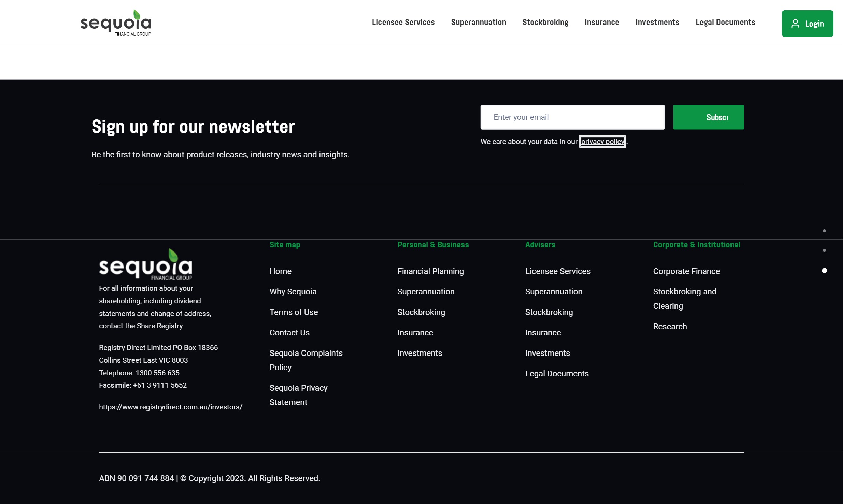The image size is (852, 504).
Task: Click the Enter your email field
Action: coord(572,117)
